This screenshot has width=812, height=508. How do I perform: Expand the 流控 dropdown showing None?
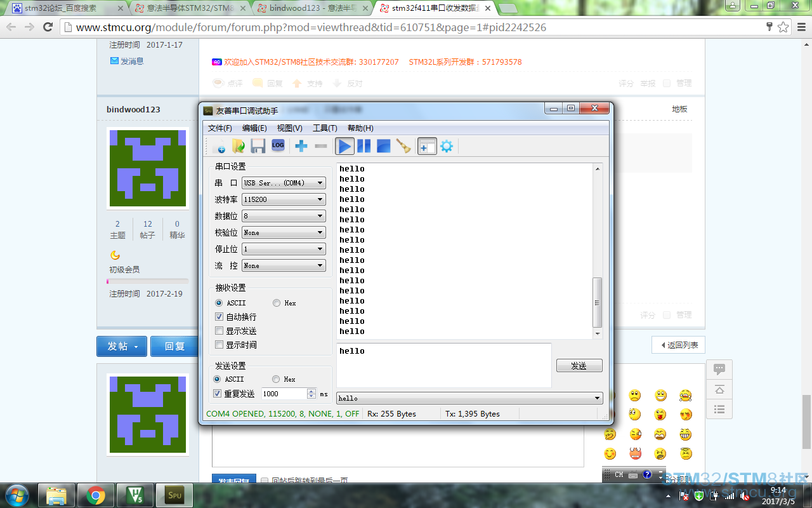pyautogui.click(x=284, y=265)
